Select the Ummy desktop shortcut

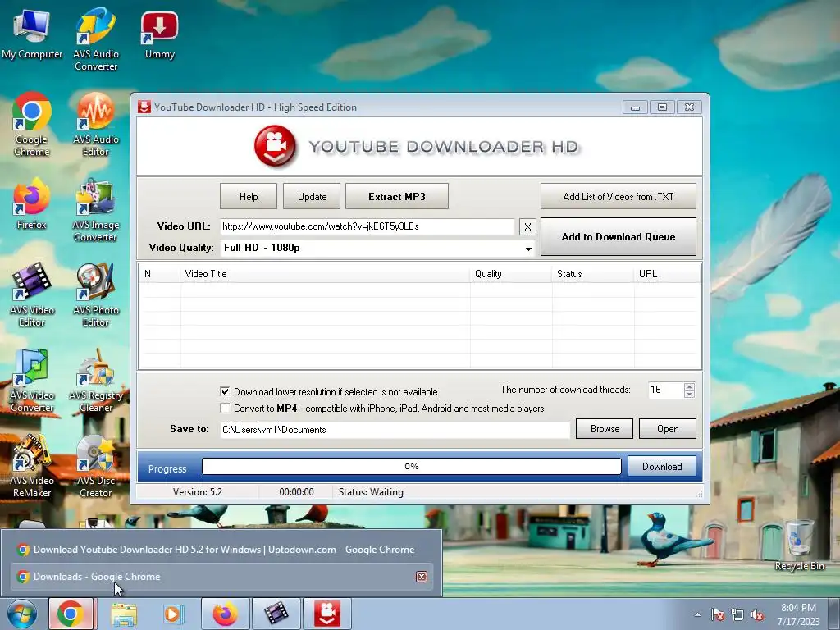click(x=160, y=34)
